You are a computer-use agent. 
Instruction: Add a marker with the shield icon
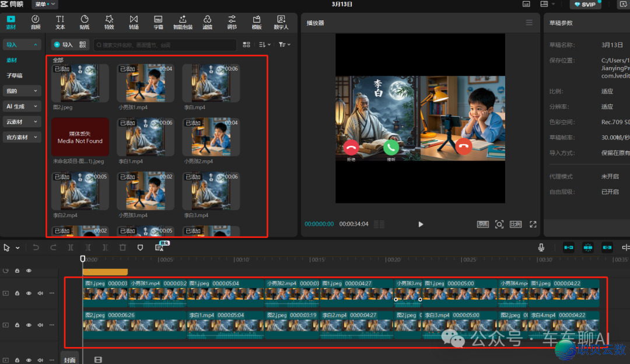coord(140,247)
